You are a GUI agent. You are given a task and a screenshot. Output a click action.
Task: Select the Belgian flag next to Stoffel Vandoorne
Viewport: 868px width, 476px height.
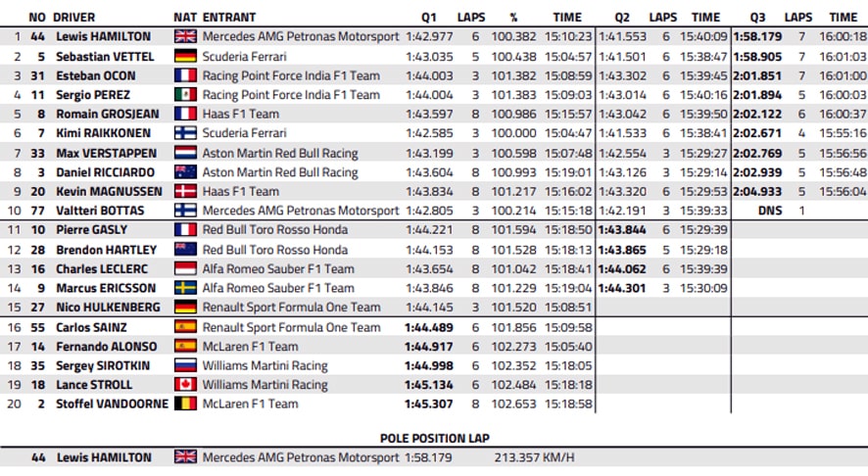click(185, 404)
